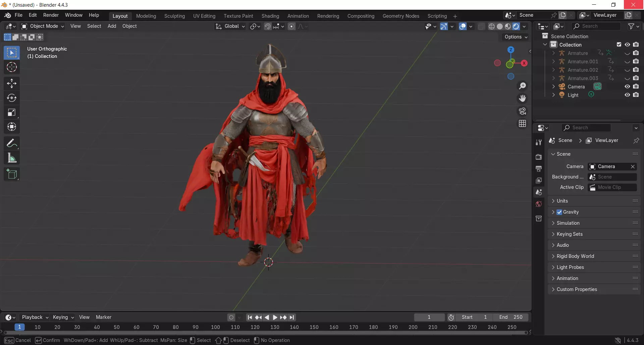Image resolution: width=644 pixels, height=345 pixels.
Task: Click the outliner filter funnel icon
Action: [x=631, y=26]
